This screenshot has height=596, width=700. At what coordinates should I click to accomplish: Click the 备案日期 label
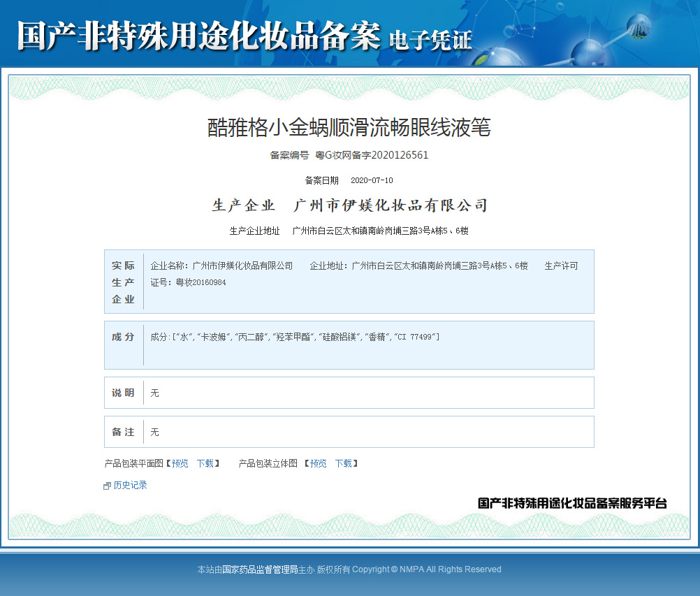click(x=321, y=180)
